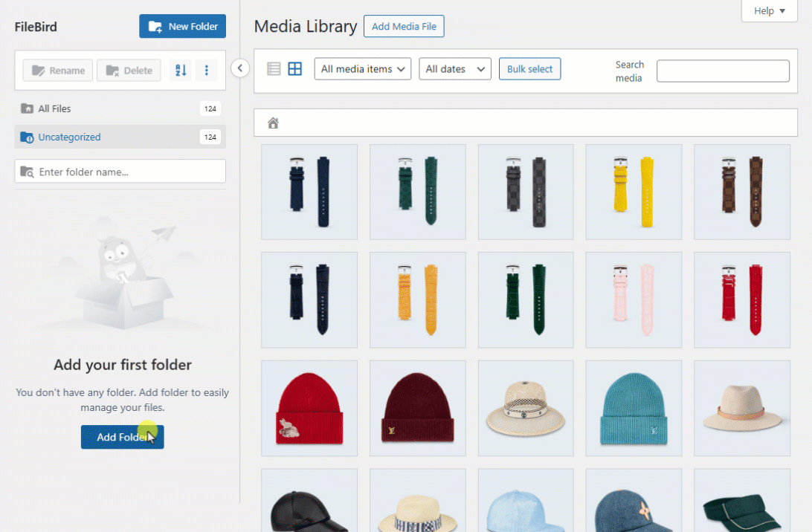
Task: Collapse the FileBird sidebar with arrow toggle
Action: [x=239, y=68]
